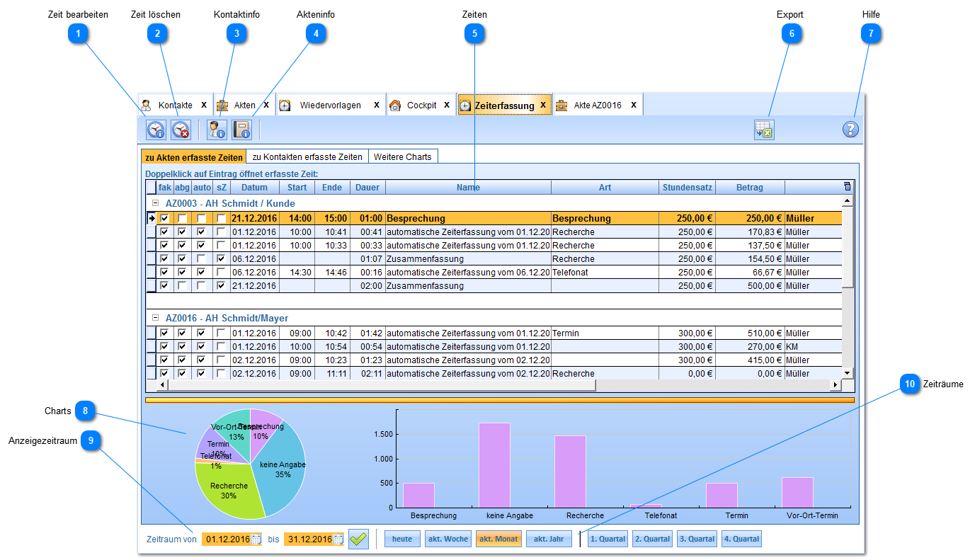
Task: Toggle abg checkbox in 21.12.2016 Besprechung row
Action: click(x=183, y=219)
